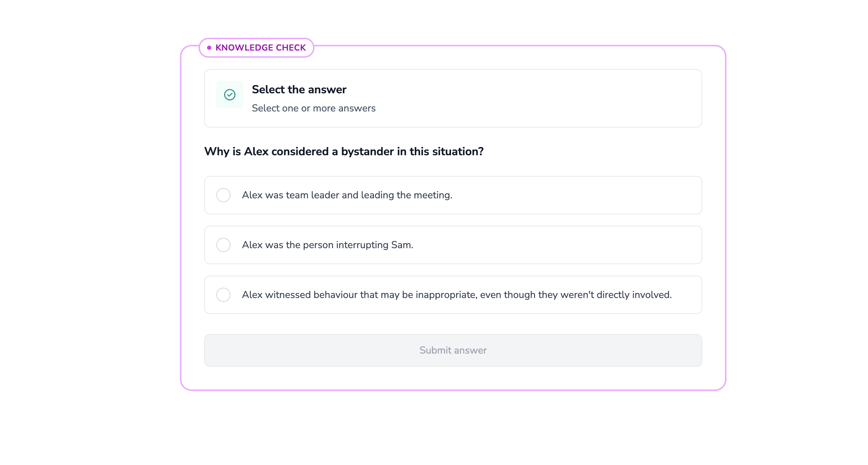Click the KNOWLEDGE CHECK badge label

261,48
